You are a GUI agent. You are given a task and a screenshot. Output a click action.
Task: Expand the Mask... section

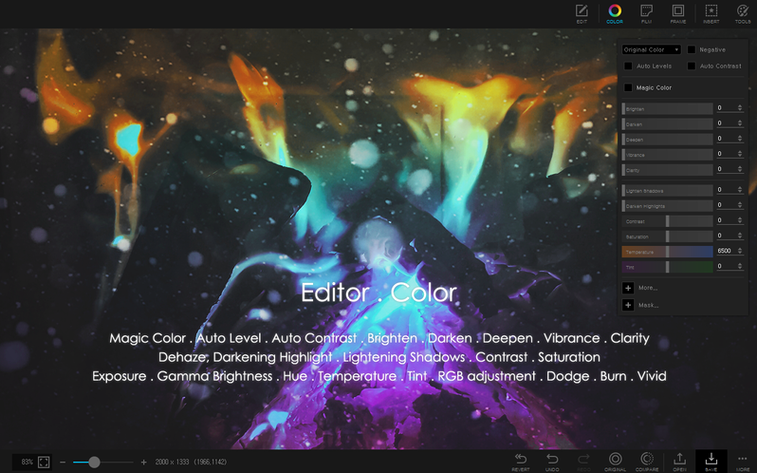point(628,305)
